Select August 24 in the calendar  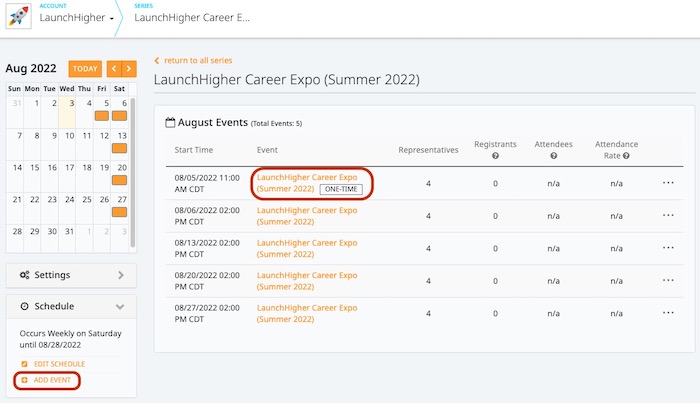pos(67,208)
